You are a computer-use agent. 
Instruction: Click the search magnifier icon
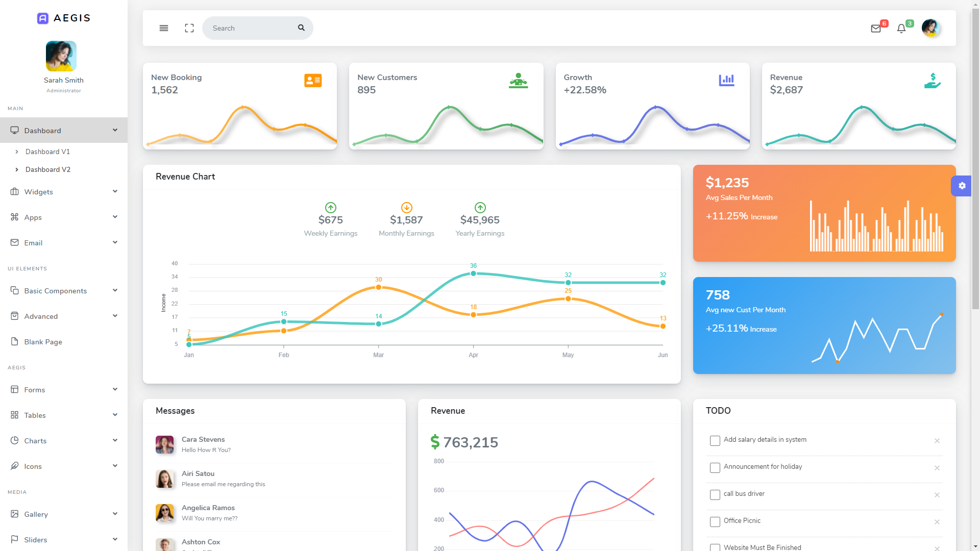point(301,28)
